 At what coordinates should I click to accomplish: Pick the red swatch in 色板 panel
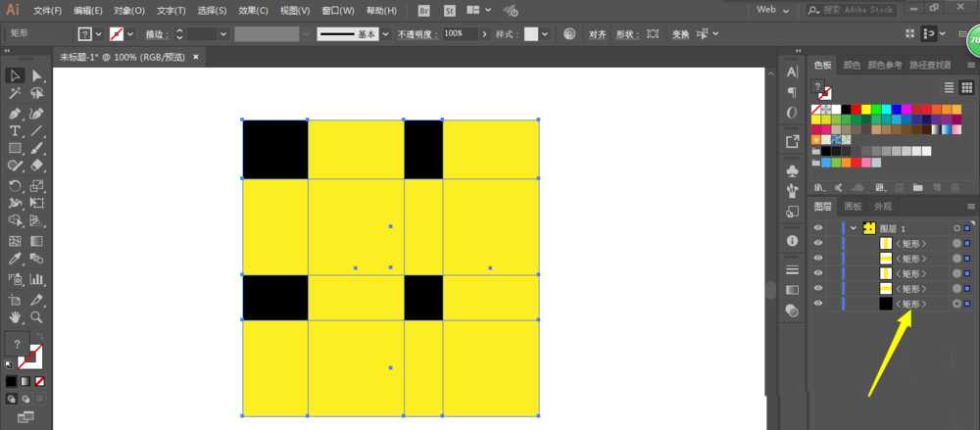click(856, 109)
